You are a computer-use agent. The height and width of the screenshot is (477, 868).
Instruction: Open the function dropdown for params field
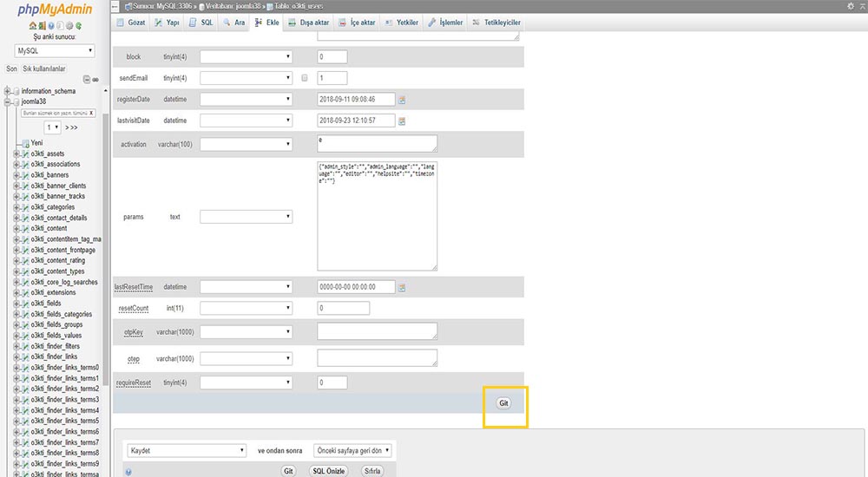point(246,217)
